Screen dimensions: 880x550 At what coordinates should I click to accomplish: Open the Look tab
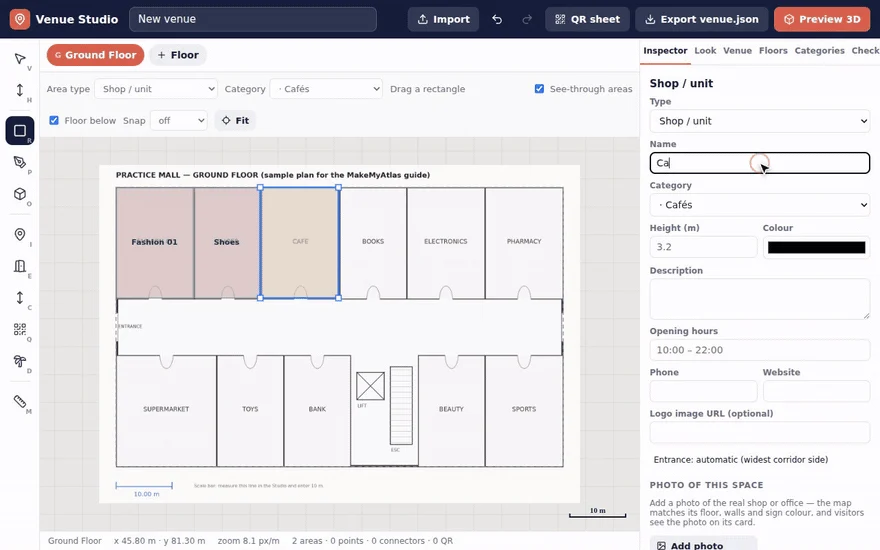705,51
